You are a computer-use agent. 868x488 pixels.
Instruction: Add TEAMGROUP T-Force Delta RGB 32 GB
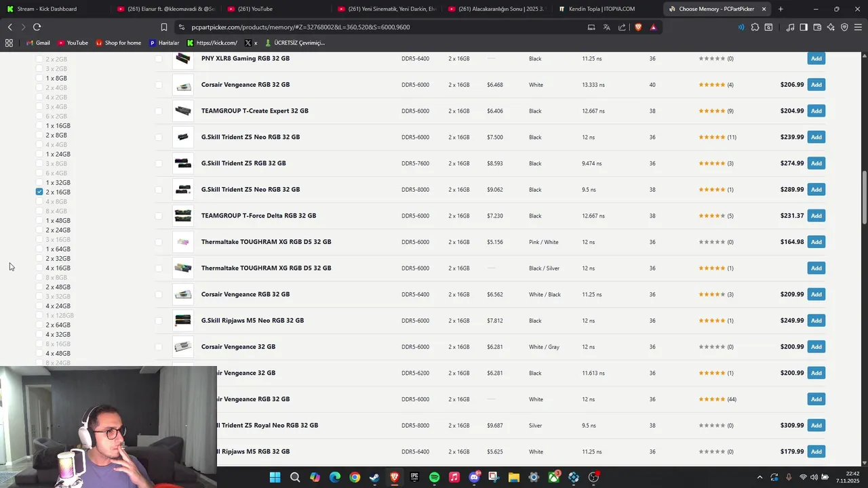coord(816,216)
